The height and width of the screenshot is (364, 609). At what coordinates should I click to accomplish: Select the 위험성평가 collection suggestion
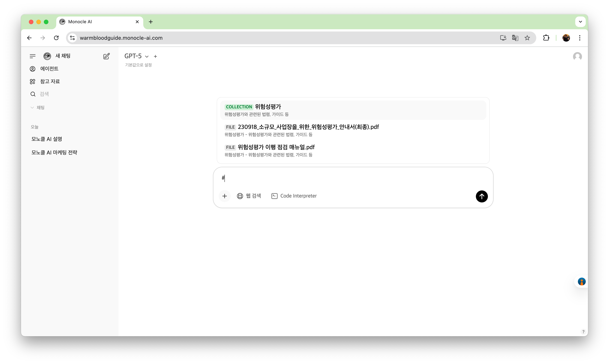pos(353,110)
